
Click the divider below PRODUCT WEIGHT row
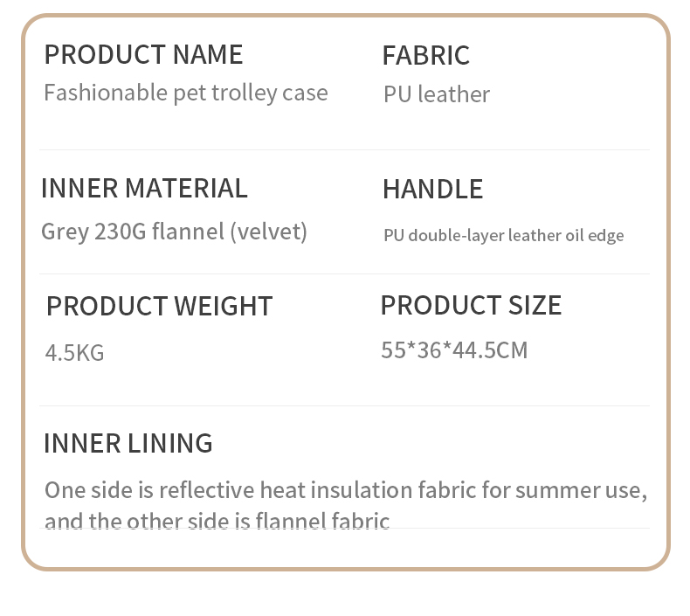click(344, 406)
